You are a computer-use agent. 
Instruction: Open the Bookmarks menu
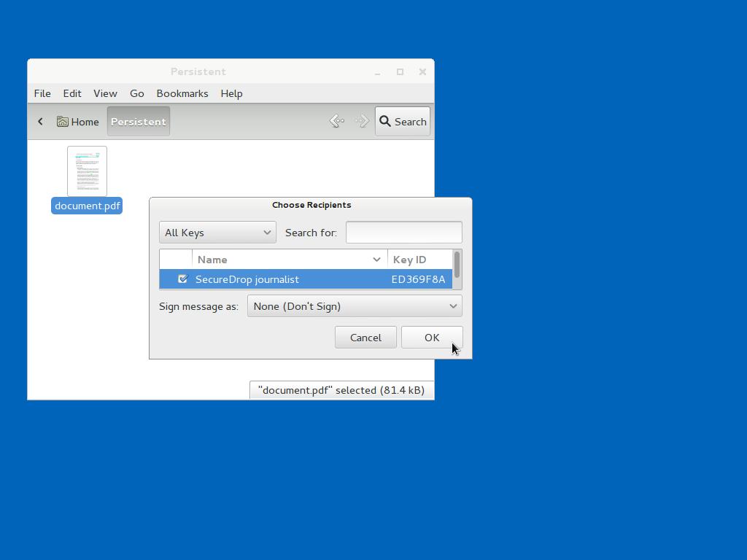(182, 93)
